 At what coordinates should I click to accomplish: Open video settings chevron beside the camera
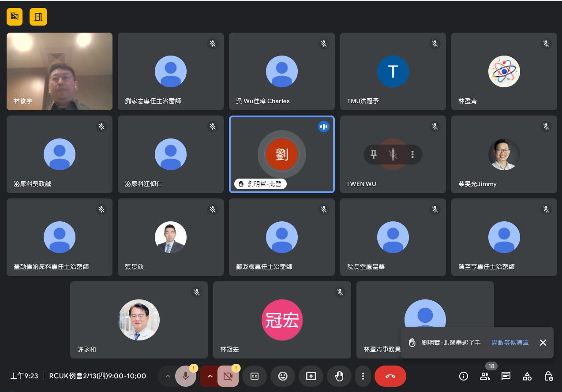click(210, 376)
